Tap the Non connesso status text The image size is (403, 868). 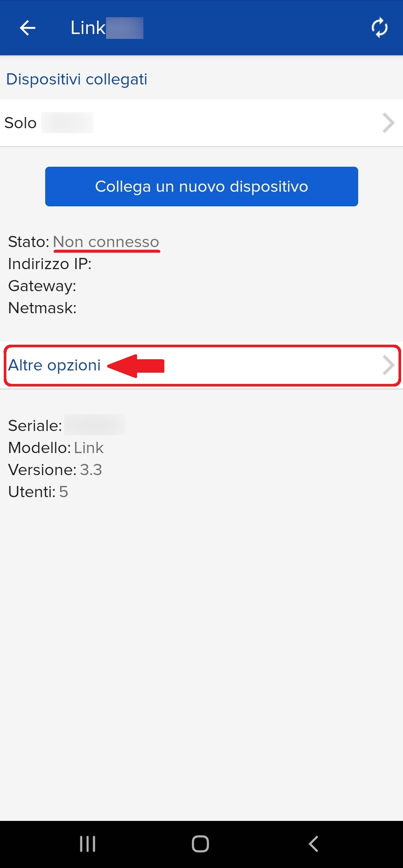point(106,242)
